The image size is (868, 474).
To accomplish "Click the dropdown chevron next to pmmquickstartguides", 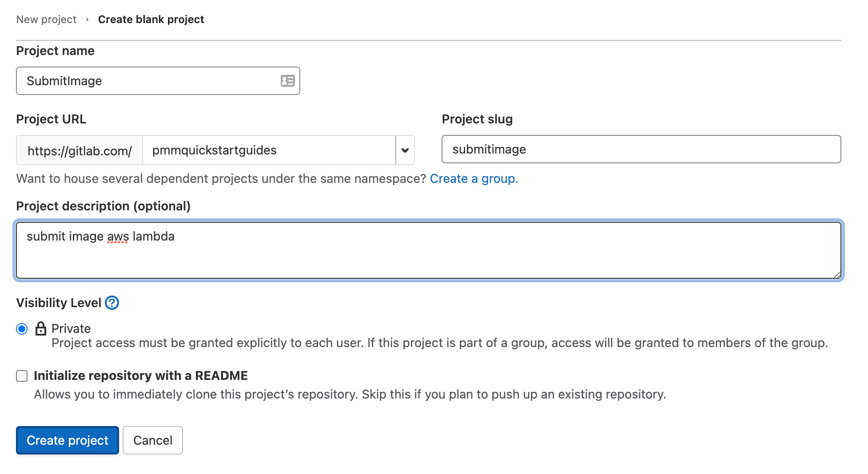I will click(x=405, y=150).
